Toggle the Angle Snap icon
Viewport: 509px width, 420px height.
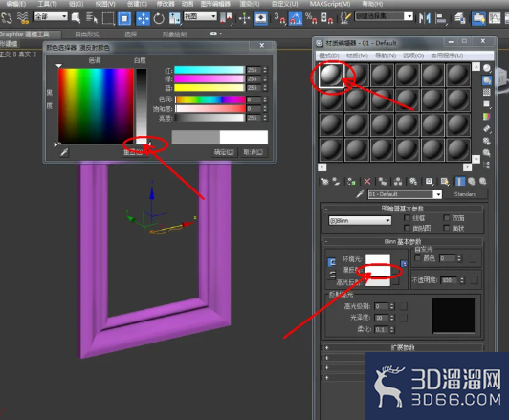(x=295, y=18)
